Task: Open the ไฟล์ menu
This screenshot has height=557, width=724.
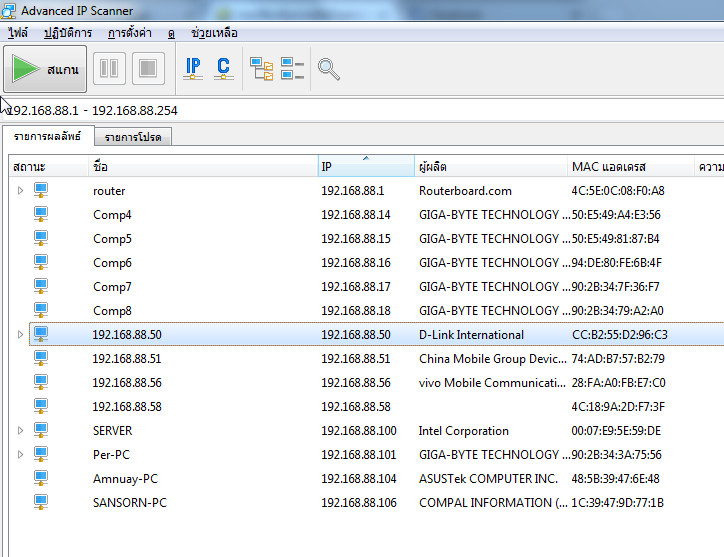Action: 18,33
